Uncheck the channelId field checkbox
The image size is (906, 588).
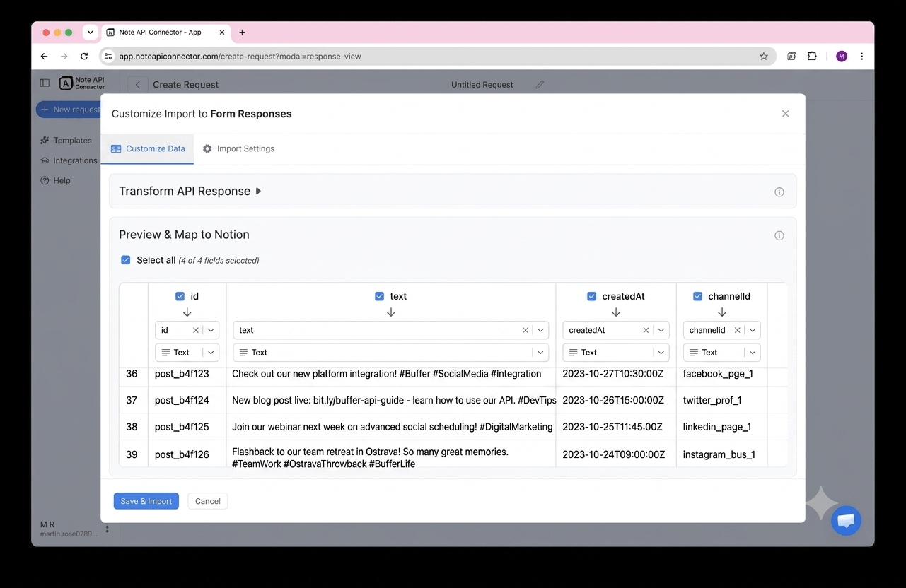[697, 297]
